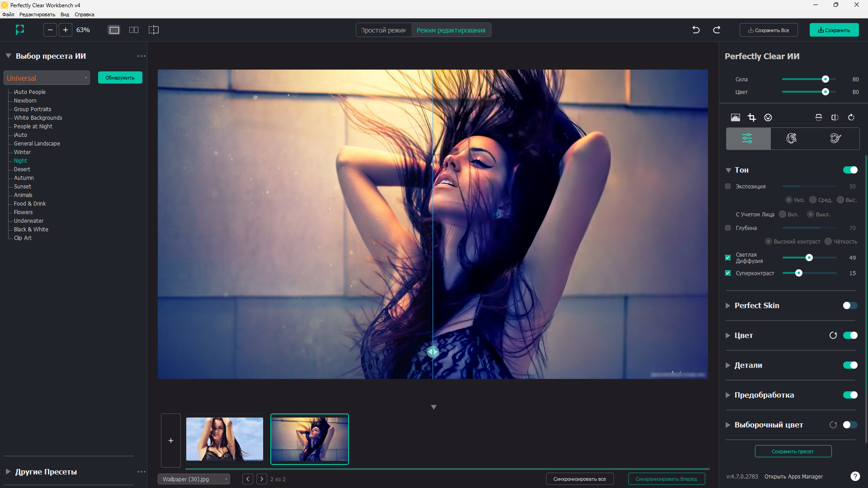This screenshot has width=868, height=488.
Task: Reset the Цвет section settings
Action: tap(833, 335)
